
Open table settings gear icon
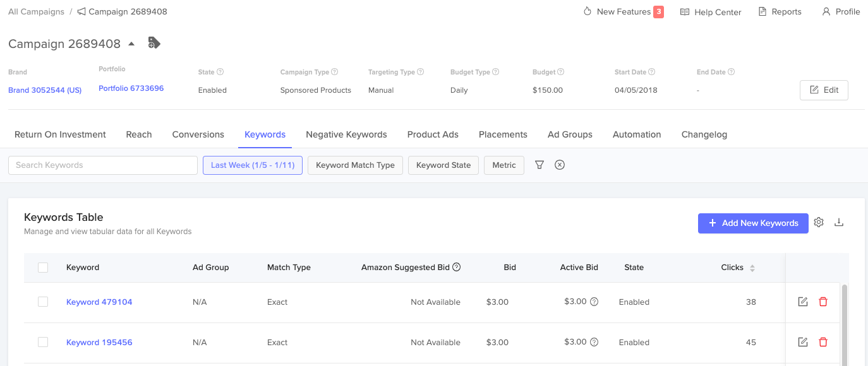pyautogui.click(x=819, y=222)
